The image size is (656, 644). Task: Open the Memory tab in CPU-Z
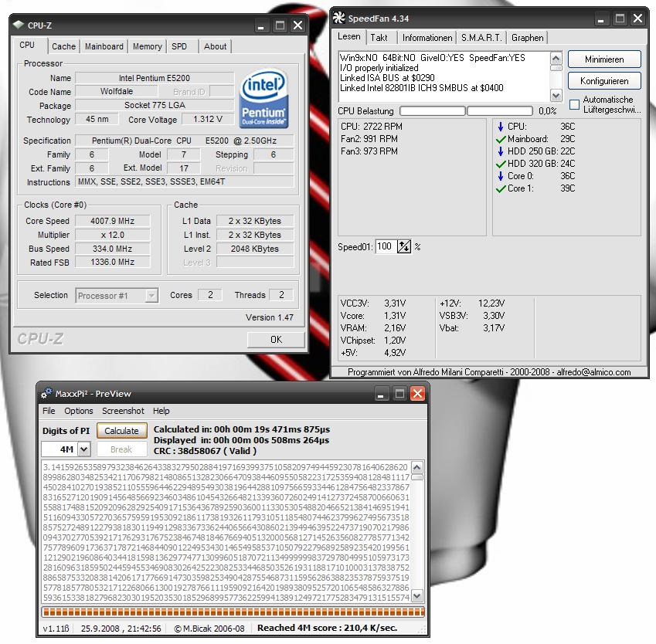pyautogui.click(x=148, y=46)
